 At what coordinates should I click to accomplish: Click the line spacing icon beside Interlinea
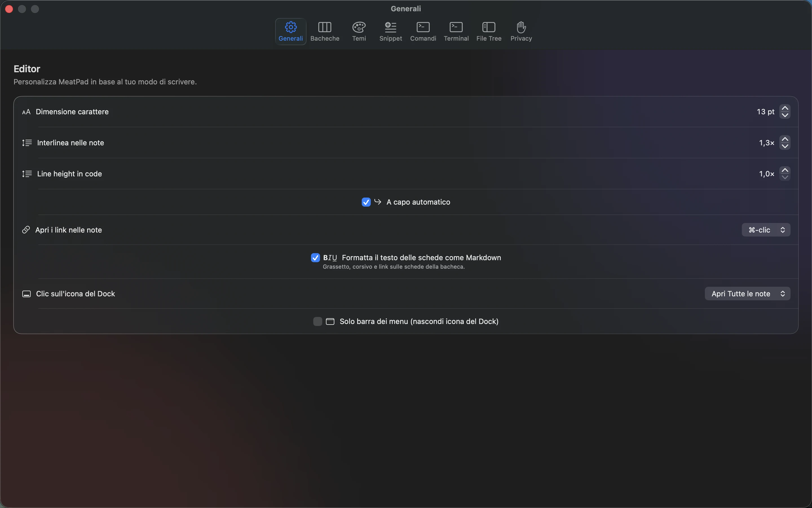[x=27, y=143]
